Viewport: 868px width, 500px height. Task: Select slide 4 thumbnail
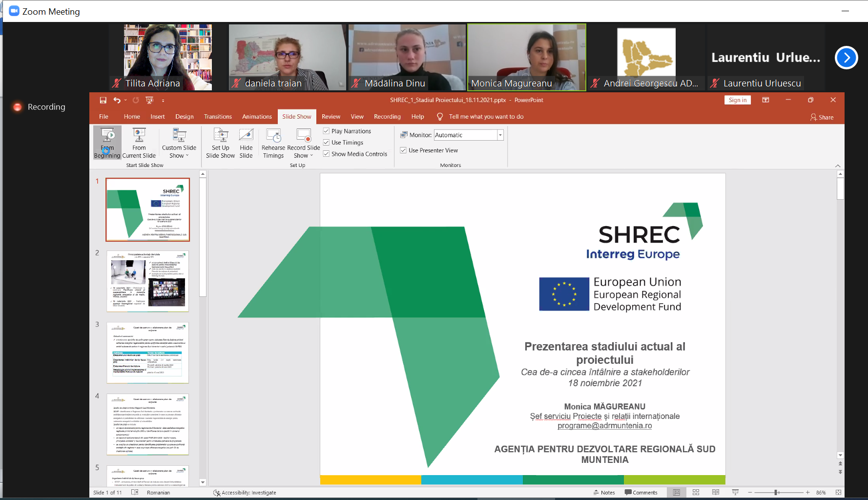coord(147,424)
